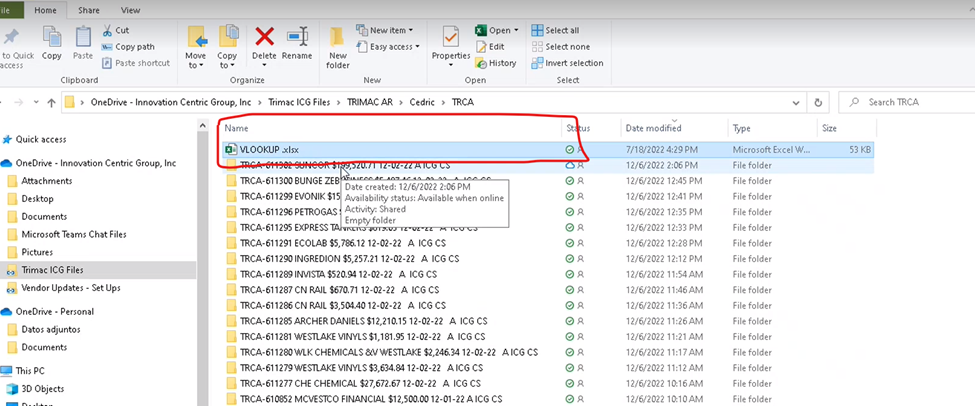The image size is (975, 406).
Task: Click Trimac ICG Files breadcrumb segment
Action: coord(300,102)
